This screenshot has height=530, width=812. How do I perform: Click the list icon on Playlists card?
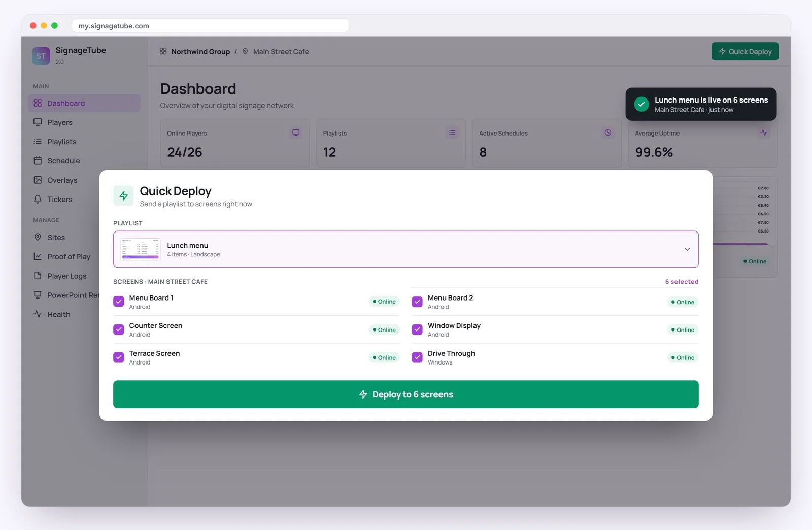(452, 132)
